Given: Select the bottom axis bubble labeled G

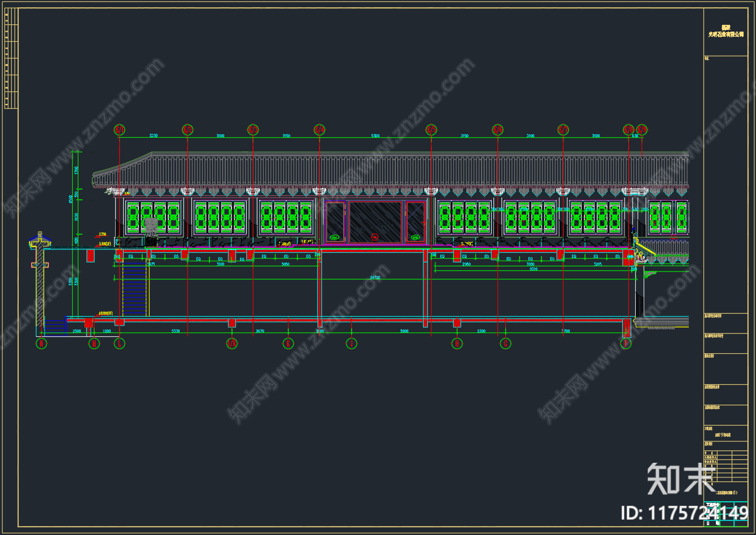Looking at the screenshot, I should [505, 343].
